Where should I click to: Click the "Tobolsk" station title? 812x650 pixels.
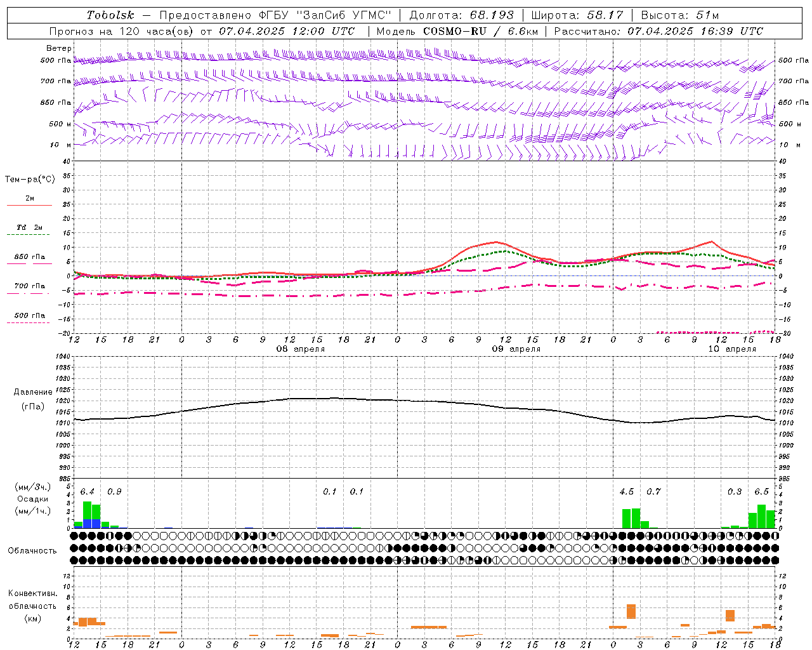[x=110, y=15]
